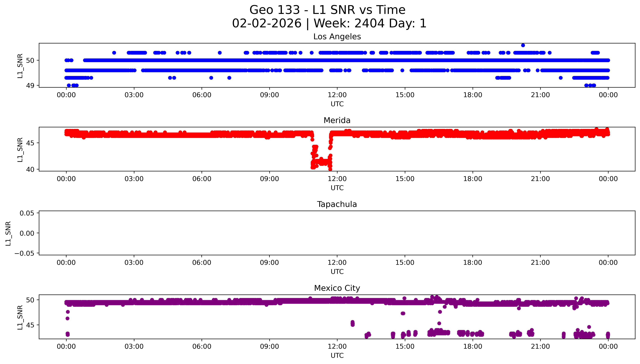Click the 45 y-axis tick on the Mexico City plot
The image size is (640, 364).
(30, 325)
